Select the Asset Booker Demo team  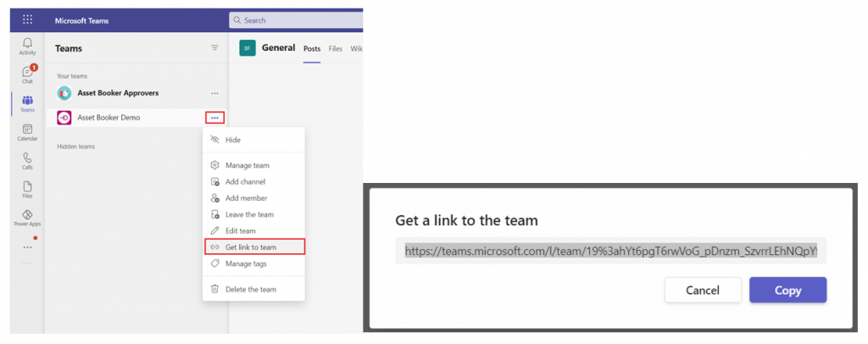108,117
